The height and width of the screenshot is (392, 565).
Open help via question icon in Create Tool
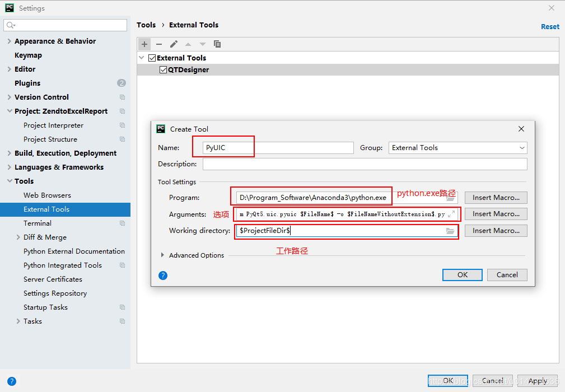(x=163, y=276)
